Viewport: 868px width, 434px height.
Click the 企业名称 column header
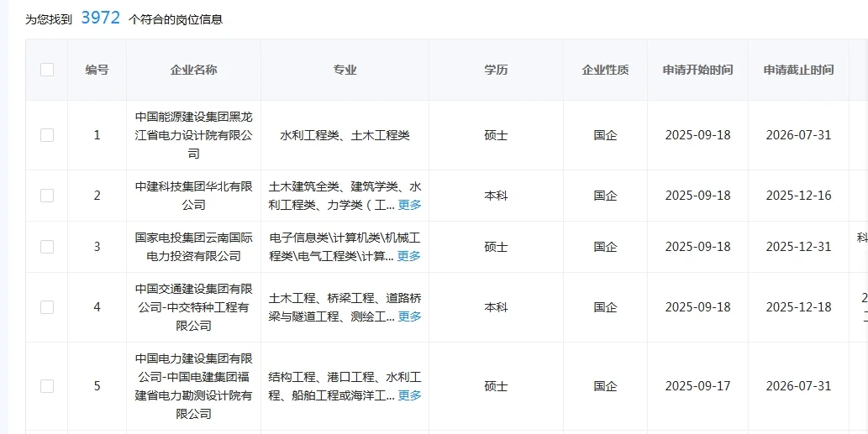(194, 70)
